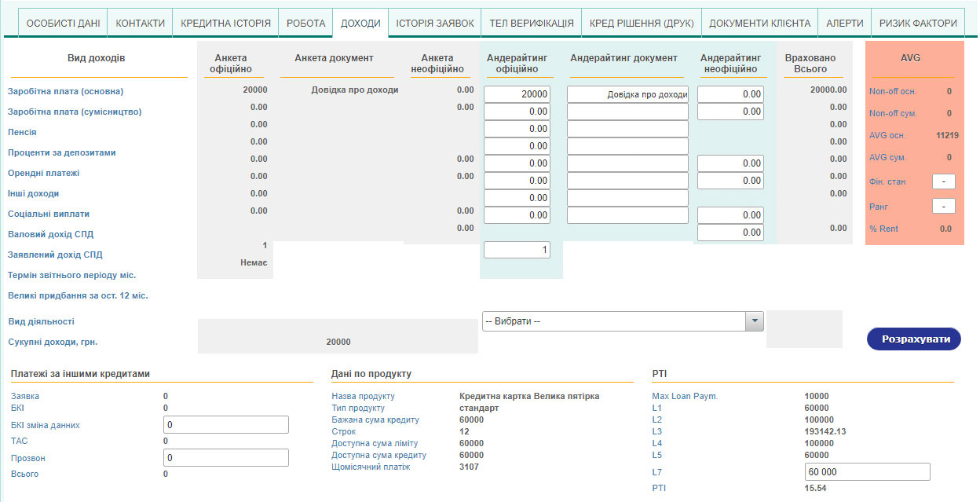This screenshot has width=980, height=502.
Task: Click the Довідка про доходи underwriting document field
Action: [x=627, y=94]
